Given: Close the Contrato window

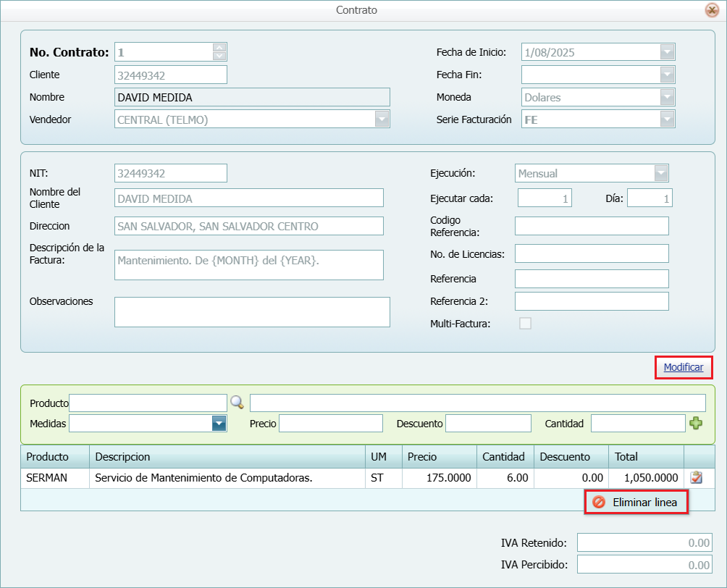Looking at the screenshot, I should click(712, 10).
